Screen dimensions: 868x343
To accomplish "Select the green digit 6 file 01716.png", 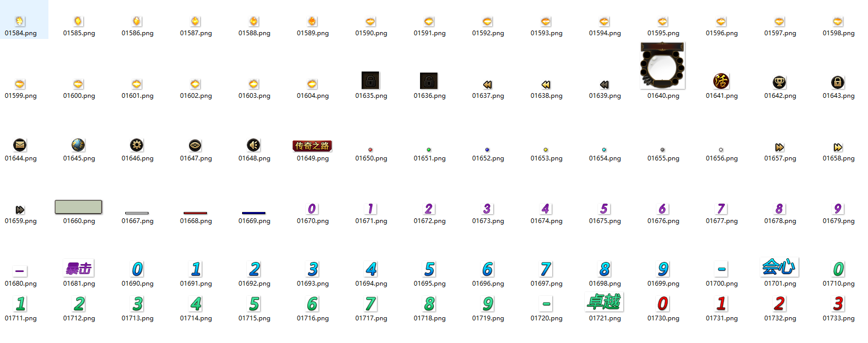I will click(312, 304).
